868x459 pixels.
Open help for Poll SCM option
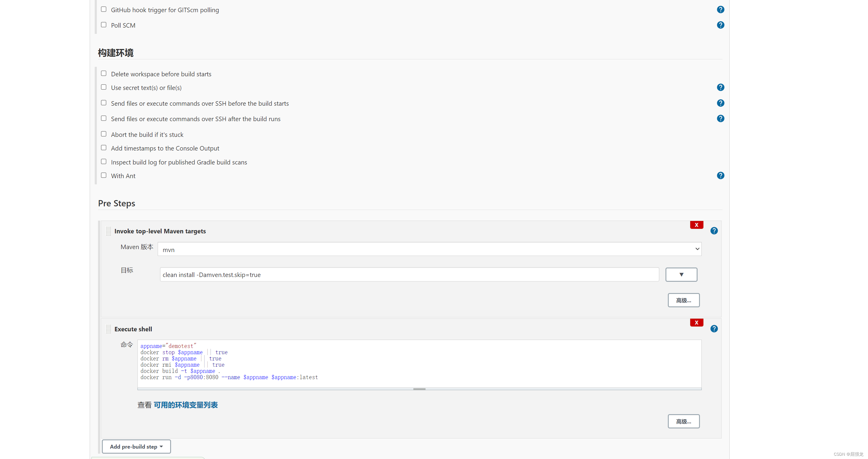720,25
